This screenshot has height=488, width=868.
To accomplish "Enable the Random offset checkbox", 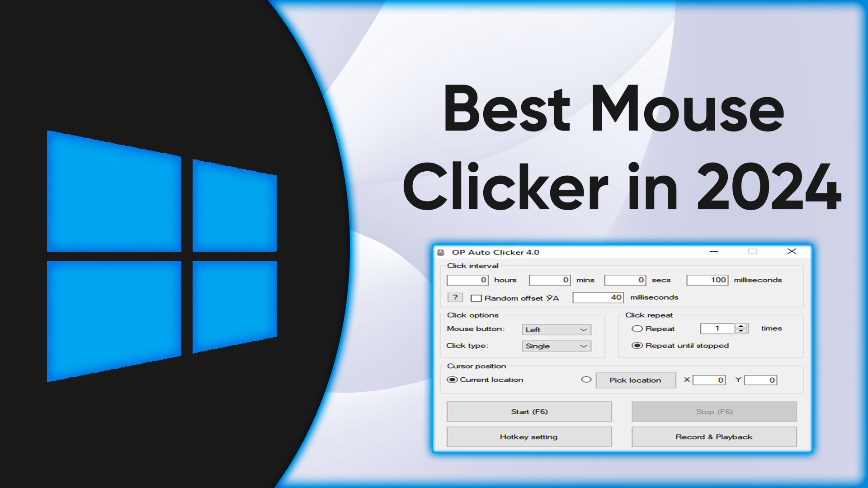I will pos(477,297).
